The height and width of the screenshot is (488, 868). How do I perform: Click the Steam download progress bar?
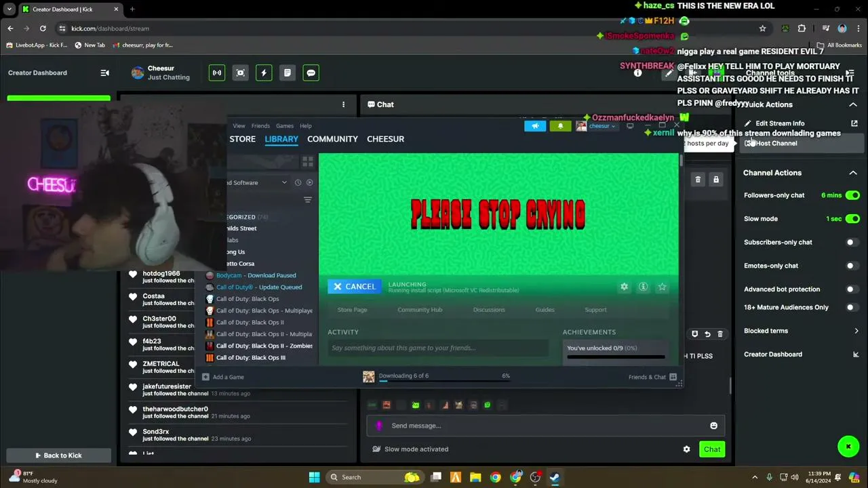pos(444,382)
